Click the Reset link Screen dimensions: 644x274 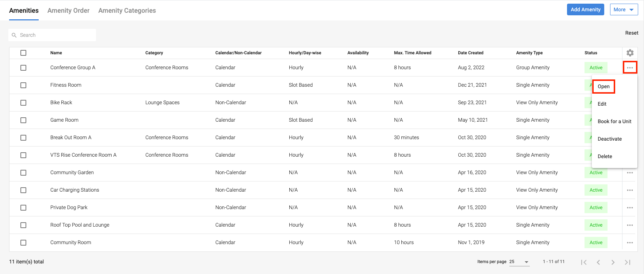point(632,33)
